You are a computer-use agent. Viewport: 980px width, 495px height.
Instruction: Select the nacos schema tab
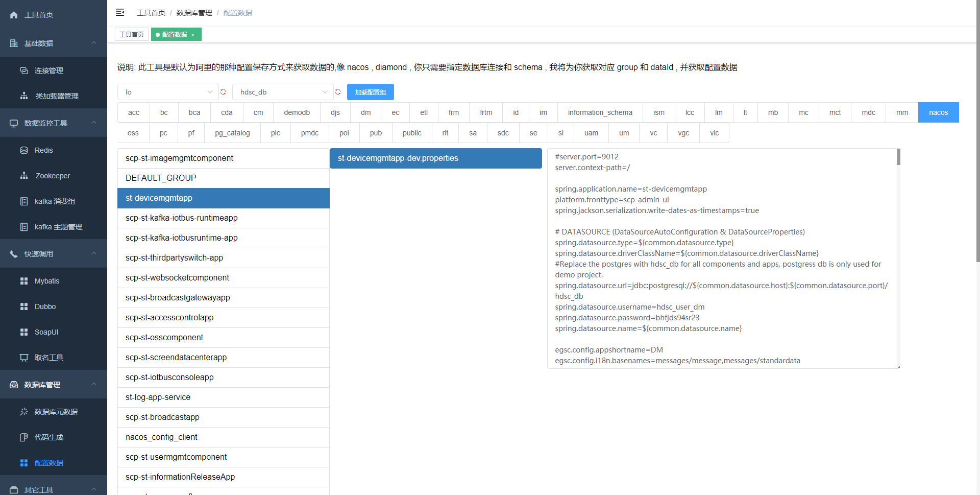pos(938,112)
